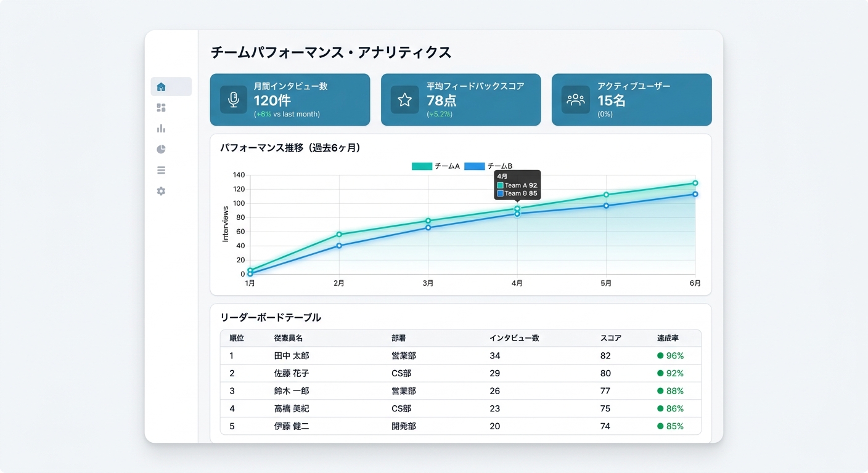The image size is (868, 473).
Task: Select the Home icon in the sidebar
Action: 161,86
